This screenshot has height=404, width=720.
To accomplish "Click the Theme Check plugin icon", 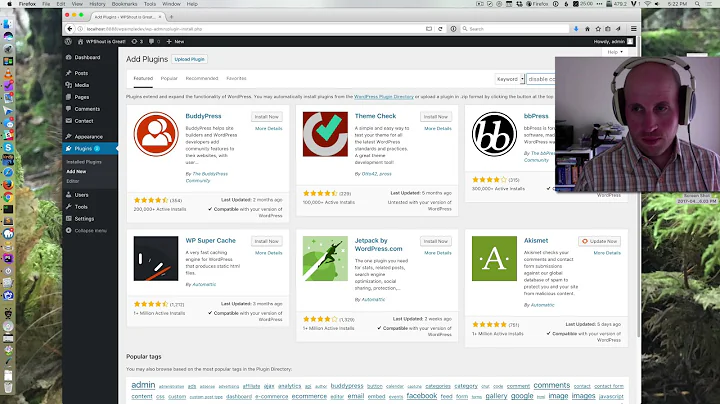I will tap(325, 134).
